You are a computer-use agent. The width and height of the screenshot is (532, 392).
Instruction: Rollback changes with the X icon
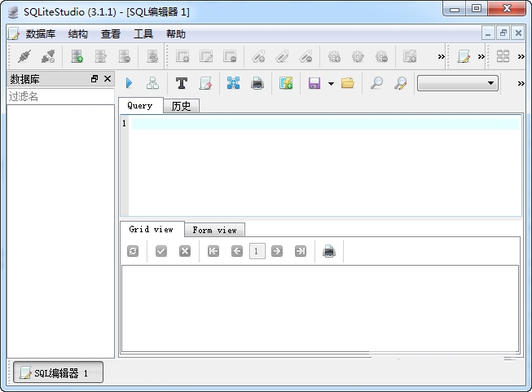coord(185,251)
